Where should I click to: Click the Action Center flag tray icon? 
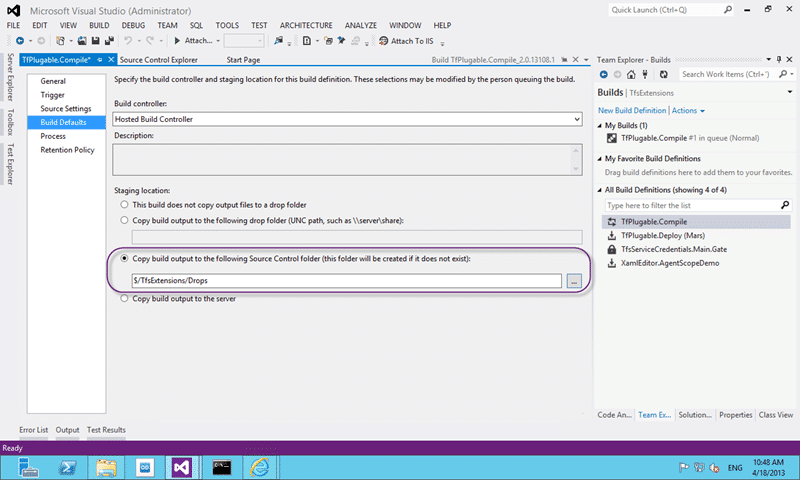pos(684,467)
